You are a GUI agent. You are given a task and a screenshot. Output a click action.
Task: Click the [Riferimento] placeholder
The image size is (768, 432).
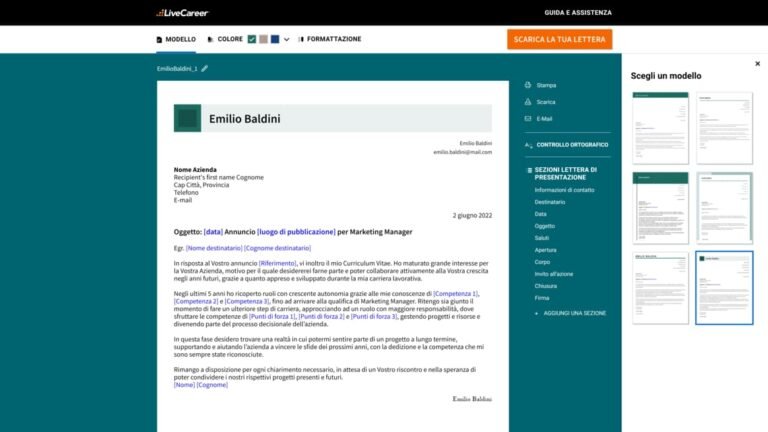[x=278, y=264]
